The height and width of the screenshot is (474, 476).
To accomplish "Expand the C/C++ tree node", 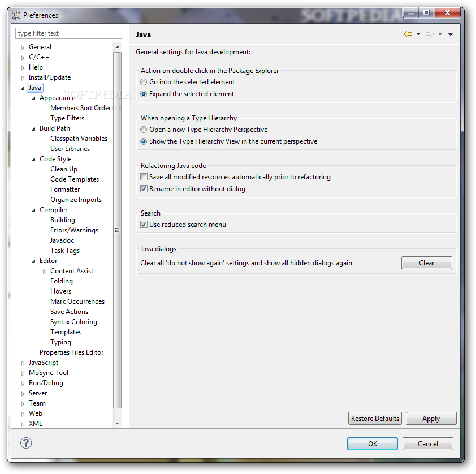I will click(23, 58).
